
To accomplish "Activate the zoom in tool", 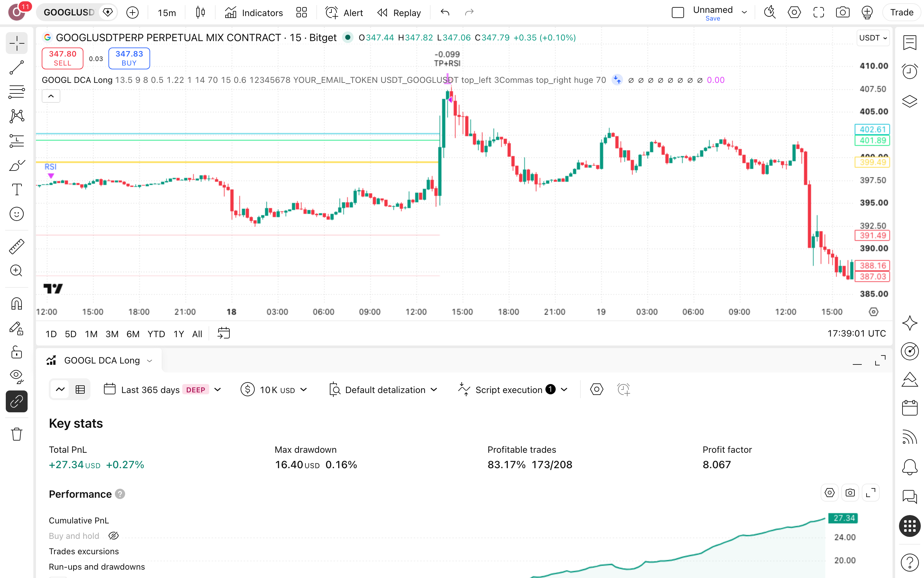I will coord(16,271).
